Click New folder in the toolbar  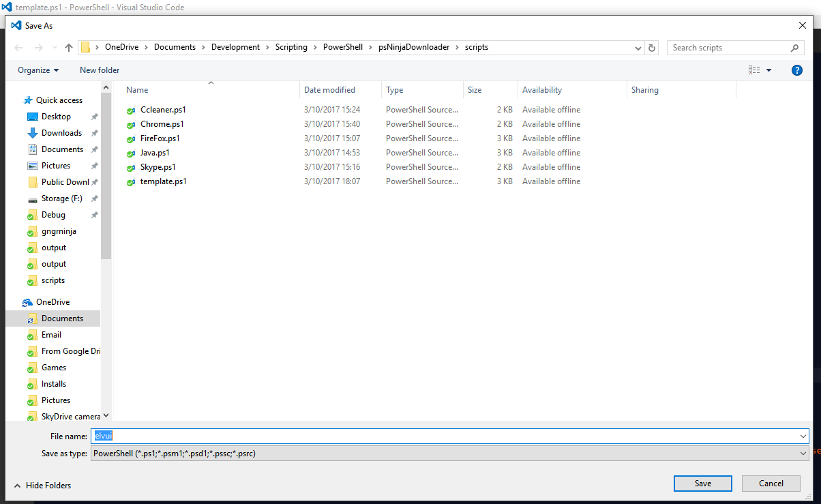(x=100, y=70)
